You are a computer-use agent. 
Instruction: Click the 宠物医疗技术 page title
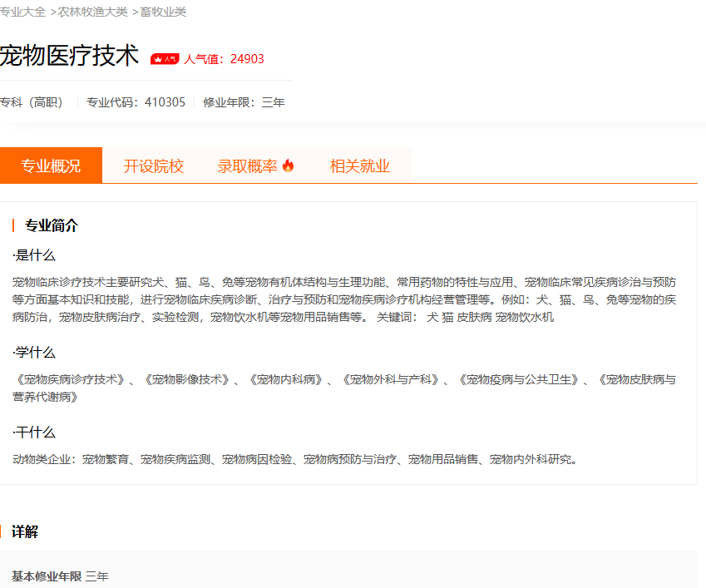click(x=69, y=56)
